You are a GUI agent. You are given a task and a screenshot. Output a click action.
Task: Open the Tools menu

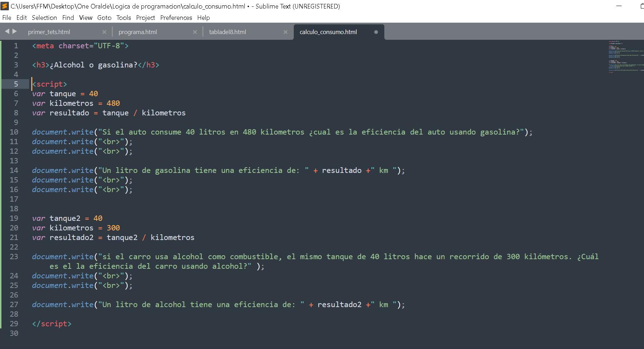pyautogui.click(x=124, y=18)
